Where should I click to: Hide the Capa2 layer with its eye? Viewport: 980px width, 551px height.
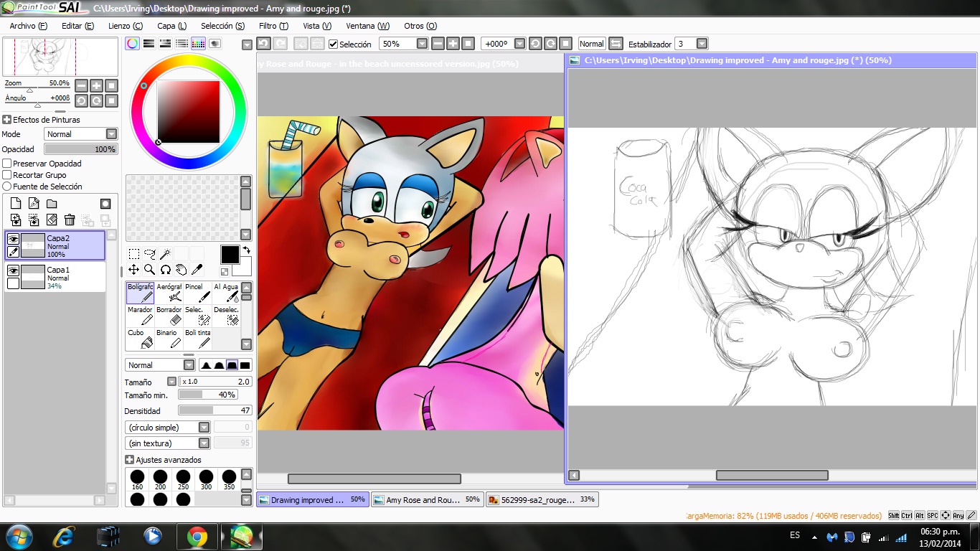[x=13, y=239]
